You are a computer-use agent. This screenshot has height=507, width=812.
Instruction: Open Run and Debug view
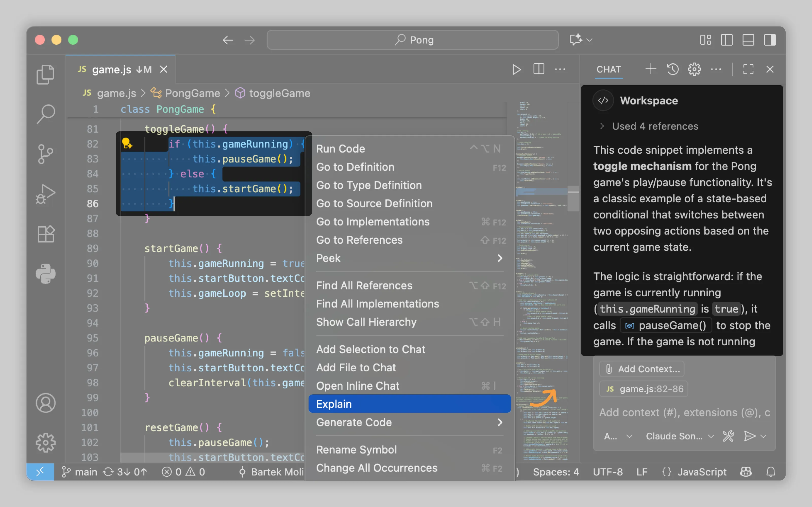[x=45, y=194]
